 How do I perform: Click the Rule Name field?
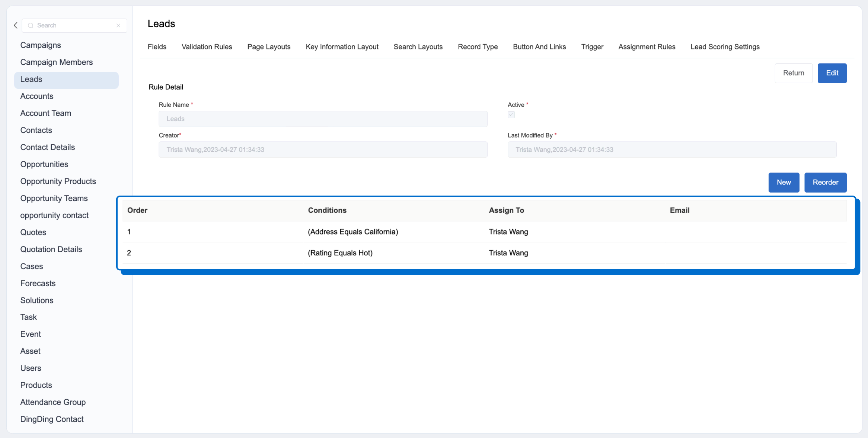pyautogui.click(x=323, y=119)
